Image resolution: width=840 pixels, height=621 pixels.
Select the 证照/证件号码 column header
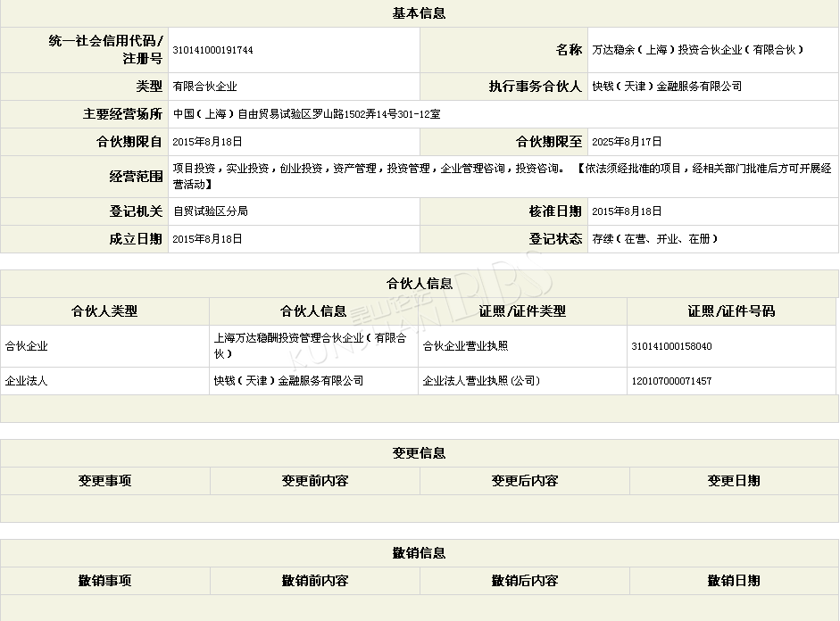click(731, 311)
